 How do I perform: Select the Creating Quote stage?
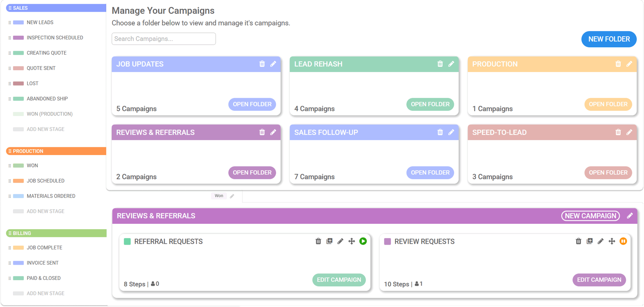[47, 53]
